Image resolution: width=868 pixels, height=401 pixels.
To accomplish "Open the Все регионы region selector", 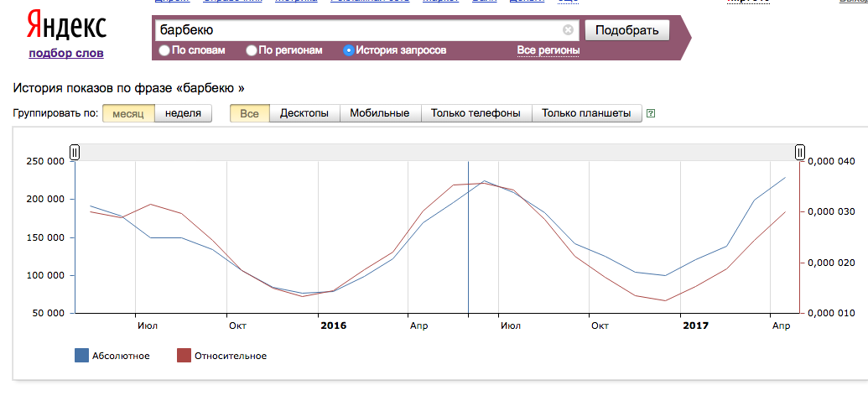I will point(548,50).
